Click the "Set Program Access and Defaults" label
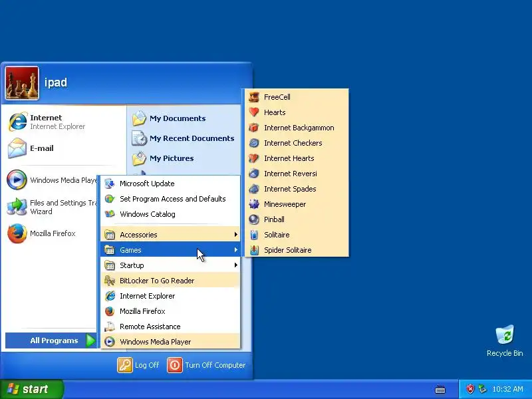The image size is (532, 399). [173, 199]
